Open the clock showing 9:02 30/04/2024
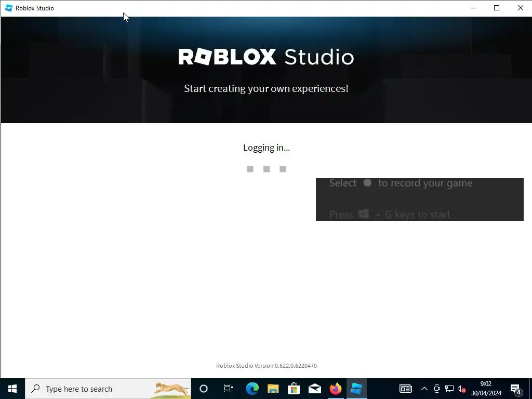This screenshot has height=399, width=532. coord(486,389)
